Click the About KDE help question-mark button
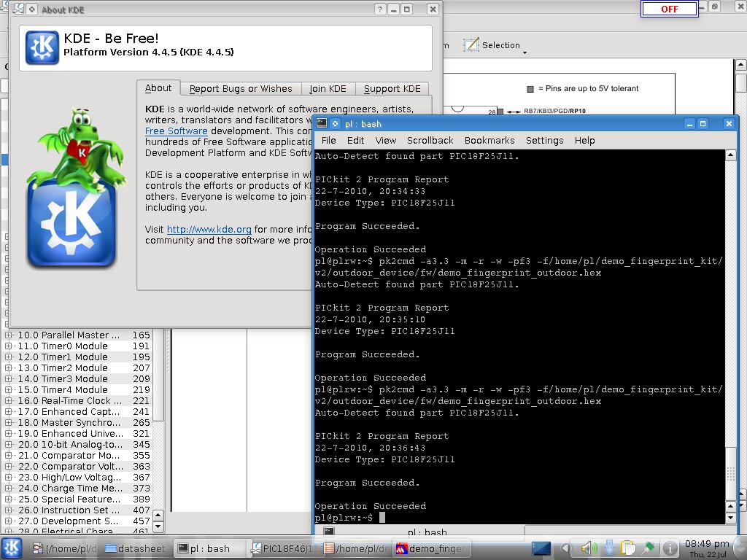 point(380,9)
